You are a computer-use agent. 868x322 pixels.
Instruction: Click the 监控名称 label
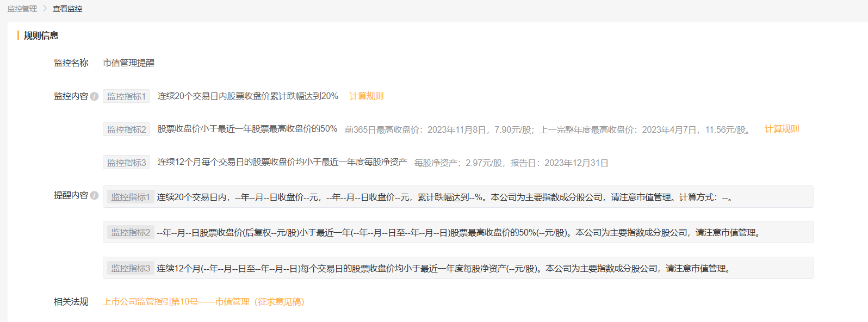[x=71, y=63]
